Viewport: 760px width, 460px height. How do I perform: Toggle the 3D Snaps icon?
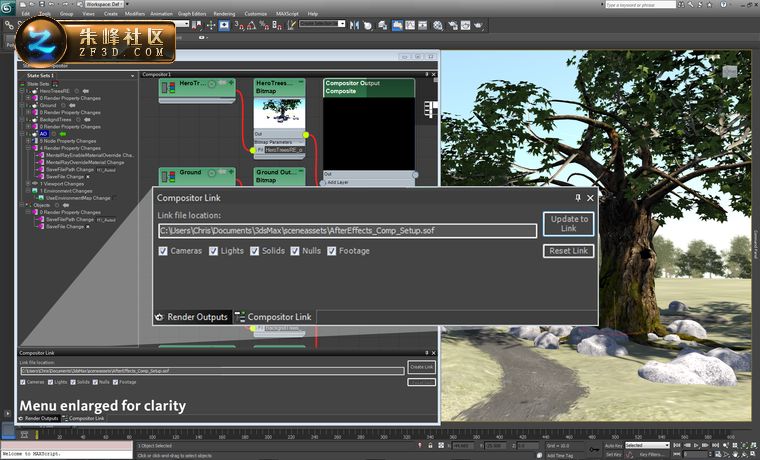tap(239, 25)
